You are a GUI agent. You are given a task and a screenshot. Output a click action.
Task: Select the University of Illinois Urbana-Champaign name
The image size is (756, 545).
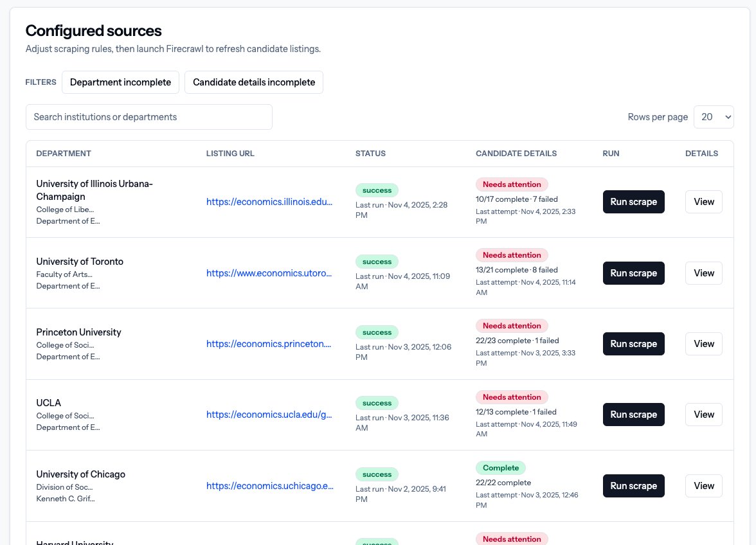pos(94,190)
